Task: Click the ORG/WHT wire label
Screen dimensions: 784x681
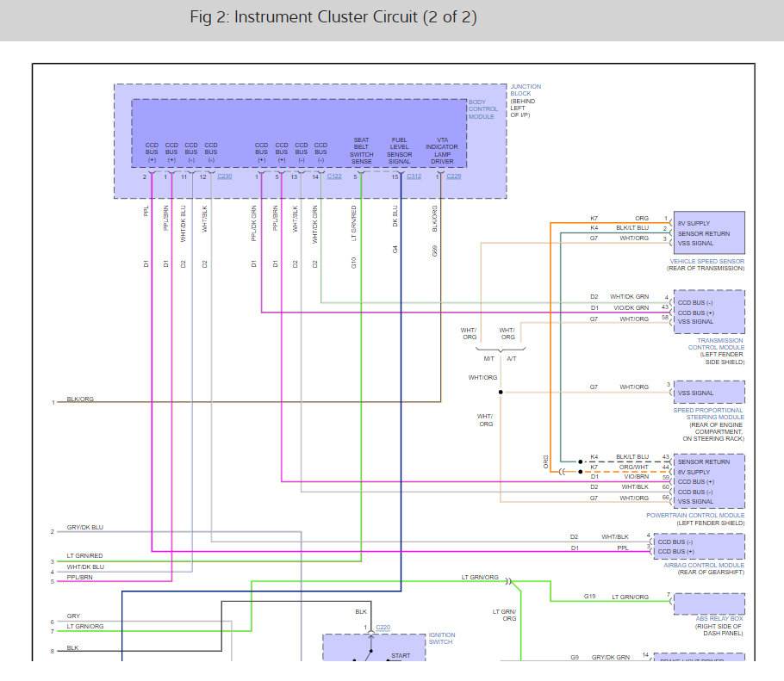Action: (x=633, y=467)
